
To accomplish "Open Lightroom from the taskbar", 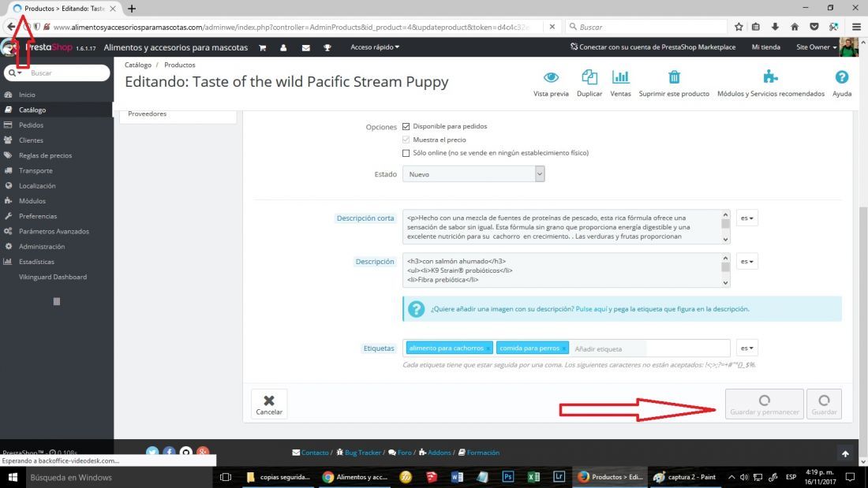I will tap(559, 477).
